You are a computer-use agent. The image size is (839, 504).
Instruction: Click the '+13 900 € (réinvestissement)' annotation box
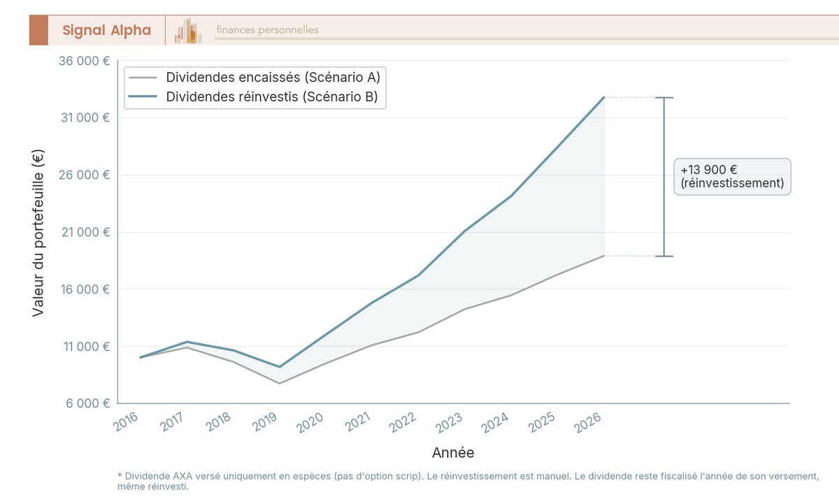click(732, 177)
